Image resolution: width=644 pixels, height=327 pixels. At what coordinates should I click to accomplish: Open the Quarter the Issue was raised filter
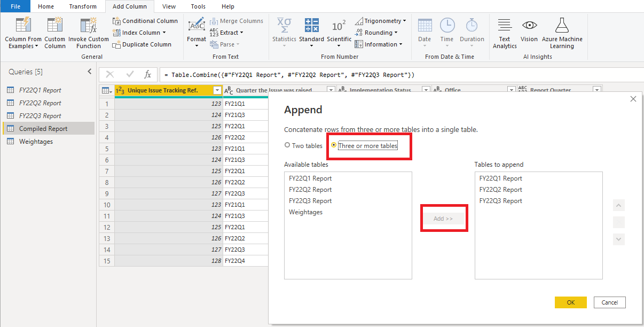(331, 90)
